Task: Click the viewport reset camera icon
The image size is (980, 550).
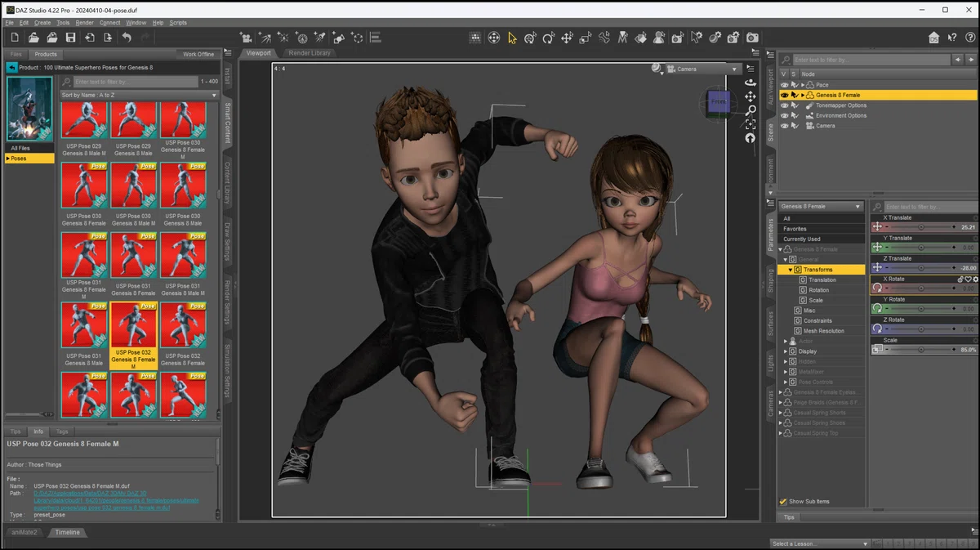Action: [750, 138]
